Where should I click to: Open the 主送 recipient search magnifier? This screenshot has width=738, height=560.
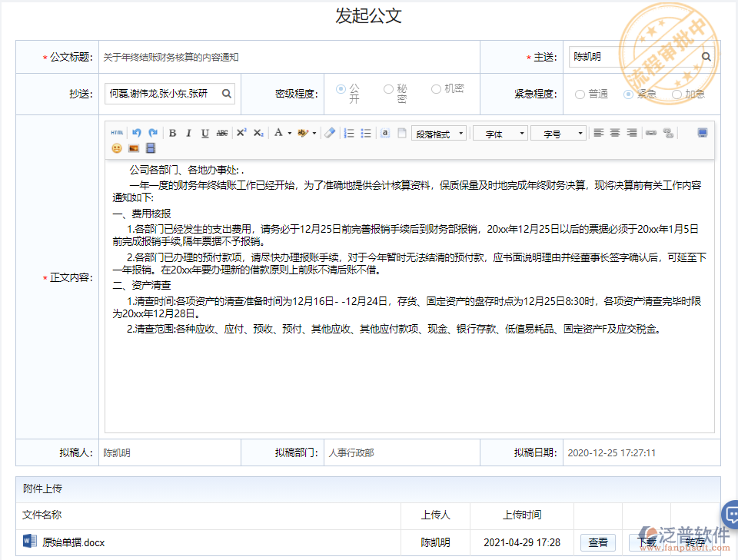706,56
